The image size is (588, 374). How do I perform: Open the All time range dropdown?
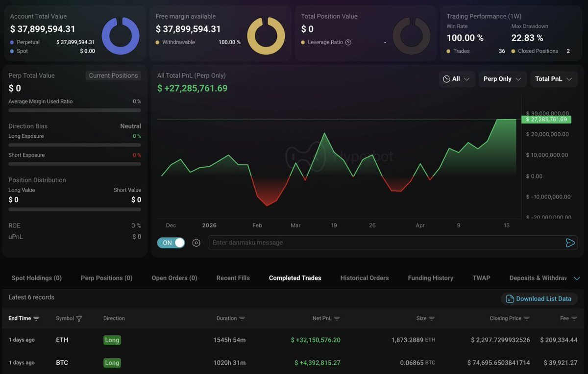click(457, 79)
